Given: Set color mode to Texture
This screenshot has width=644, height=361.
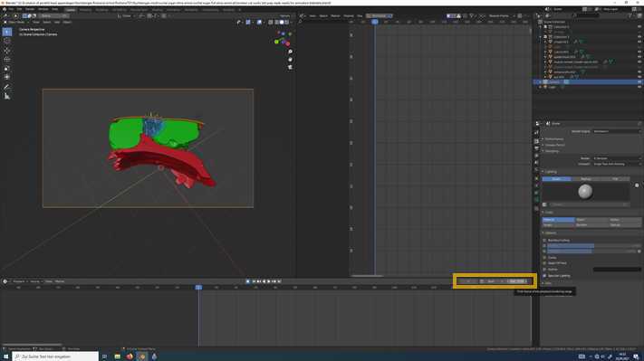Looking at the screenshot, I should [x=625, y=224].
